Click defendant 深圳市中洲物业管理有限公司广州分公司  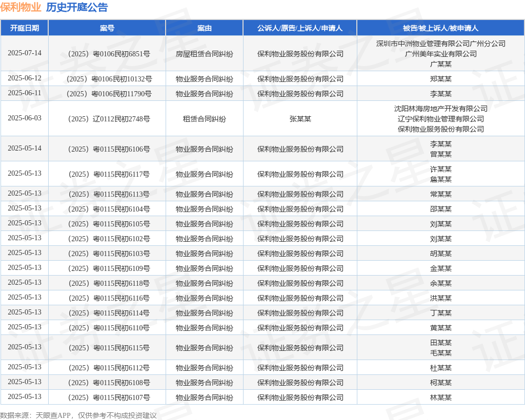(440, 44)
